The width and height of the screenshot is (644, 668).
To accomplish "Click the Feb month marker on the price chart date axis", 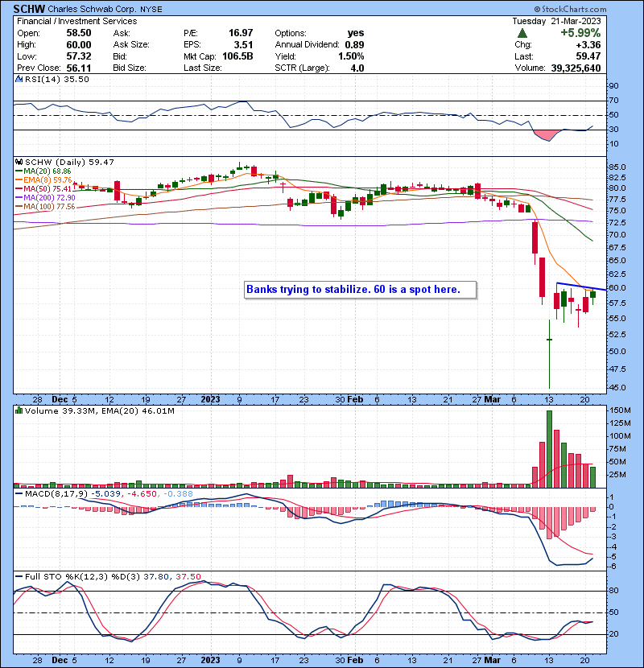I will coord(355,400).
